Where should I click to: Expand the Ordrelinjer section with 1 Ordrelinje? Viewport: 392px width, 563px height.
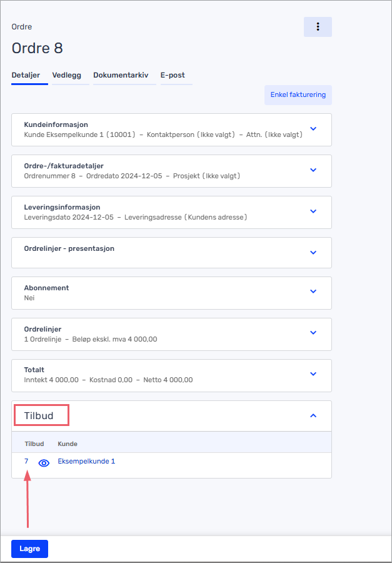coord(313,333)
